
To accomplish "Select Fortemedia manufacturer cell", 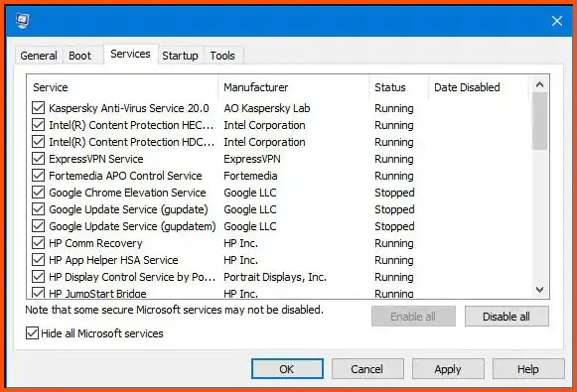I will click(250, 176).
